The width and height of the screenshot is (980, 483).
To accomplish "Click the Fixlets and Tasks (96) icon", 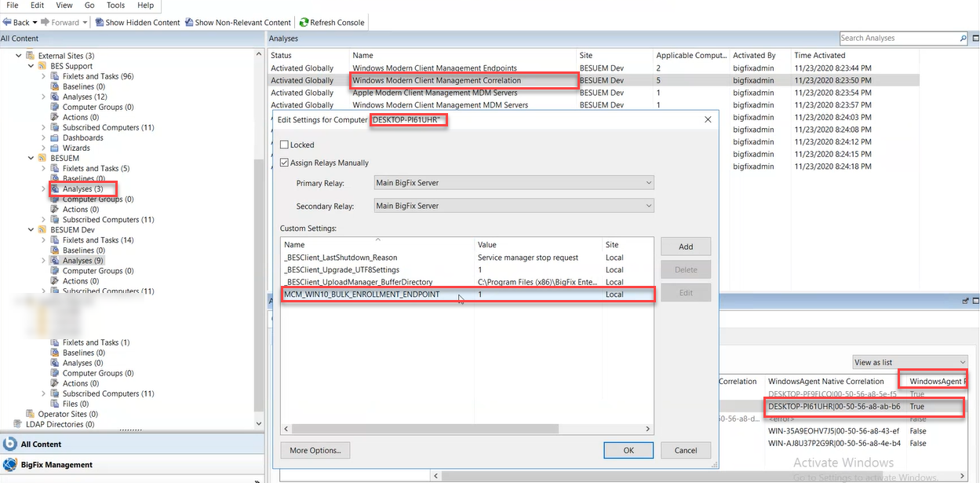I will point(55,76).
